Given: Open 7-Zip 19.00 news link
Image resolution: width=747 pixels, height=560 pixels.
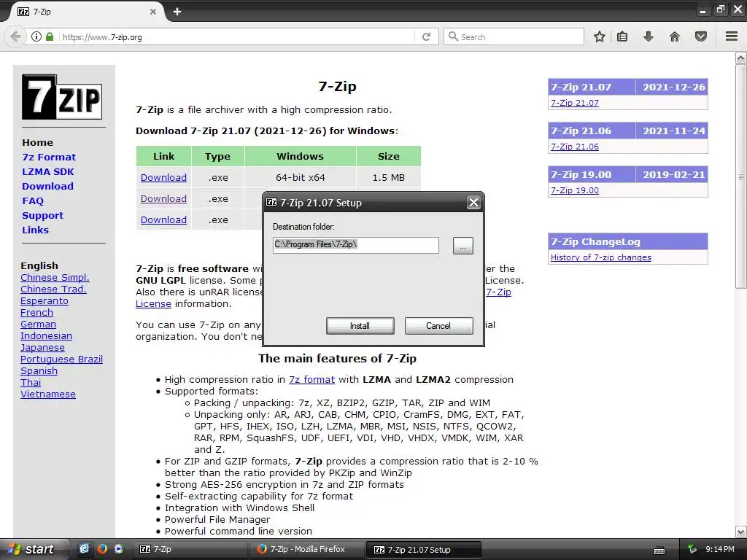Looking at the screenshot, I should point(575,190).
